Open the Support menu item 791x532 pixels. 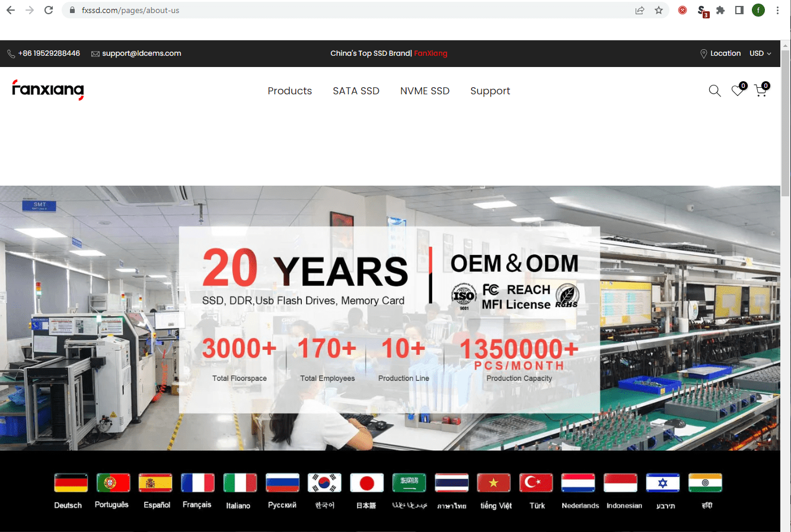490,91
